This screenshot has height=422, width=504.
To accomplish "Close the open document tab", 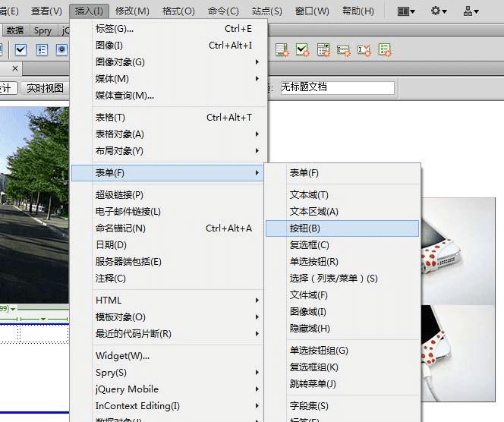I will 14,68.
